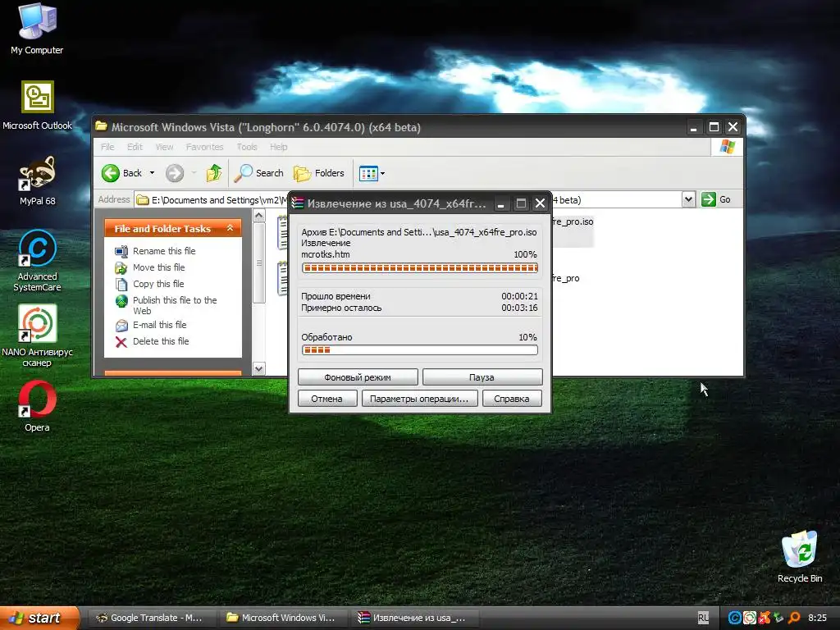Open Opera browser desktop icon
Image resolution: width=840 pixels, height=630 pixels.
pos(37,406)
